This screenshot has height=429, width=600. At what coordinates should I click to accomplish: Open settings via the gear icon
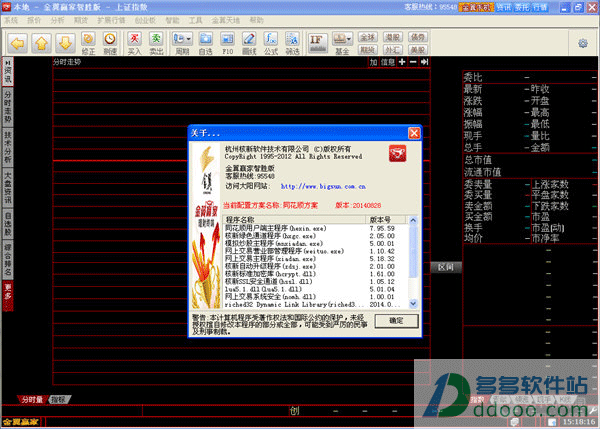(583, 43)
